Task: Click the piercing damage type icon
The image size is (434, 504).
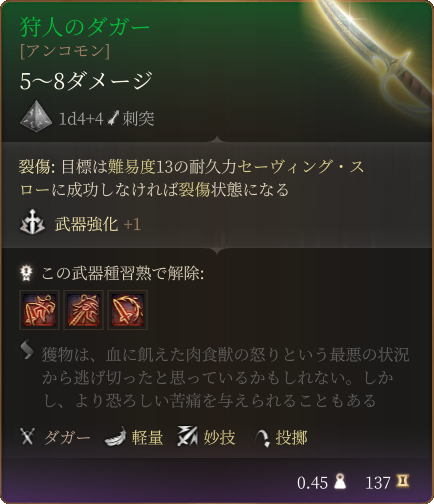Action: pyautogui.click(x=113, y=118)
